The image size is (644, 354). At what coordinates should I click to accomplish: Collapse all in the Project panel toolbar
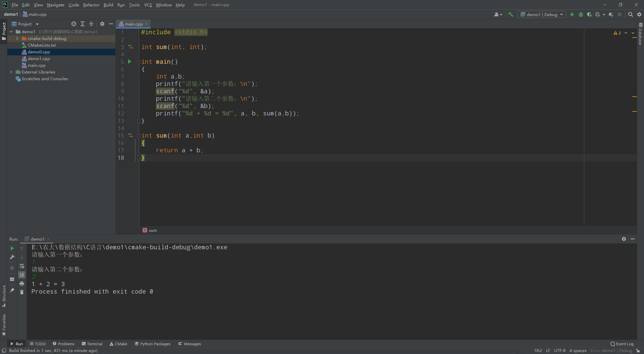(91, 24)
